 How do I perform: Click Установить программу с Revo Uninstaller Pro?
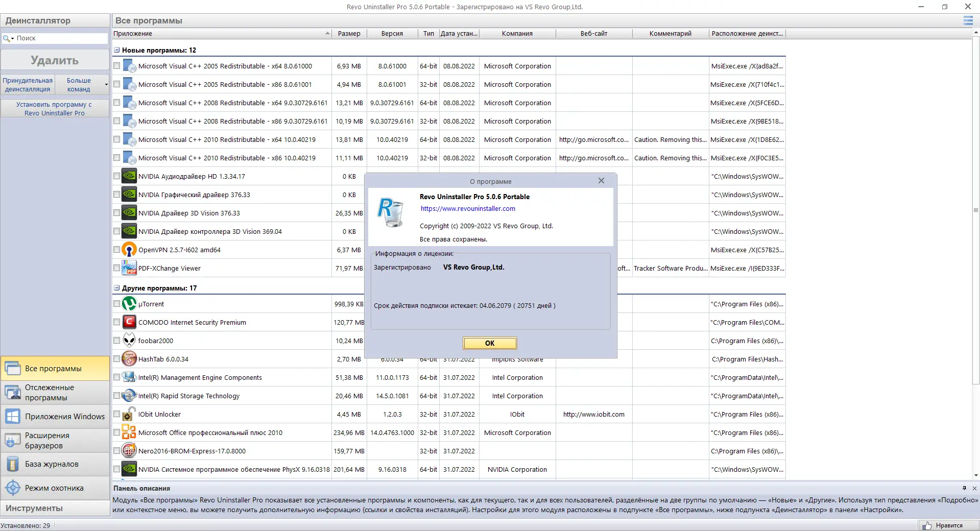(x=55, y=109)
